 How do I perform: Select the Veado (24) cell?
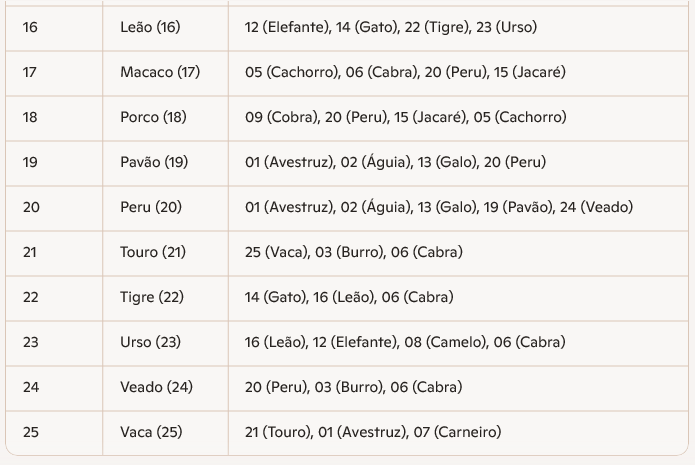156,387
